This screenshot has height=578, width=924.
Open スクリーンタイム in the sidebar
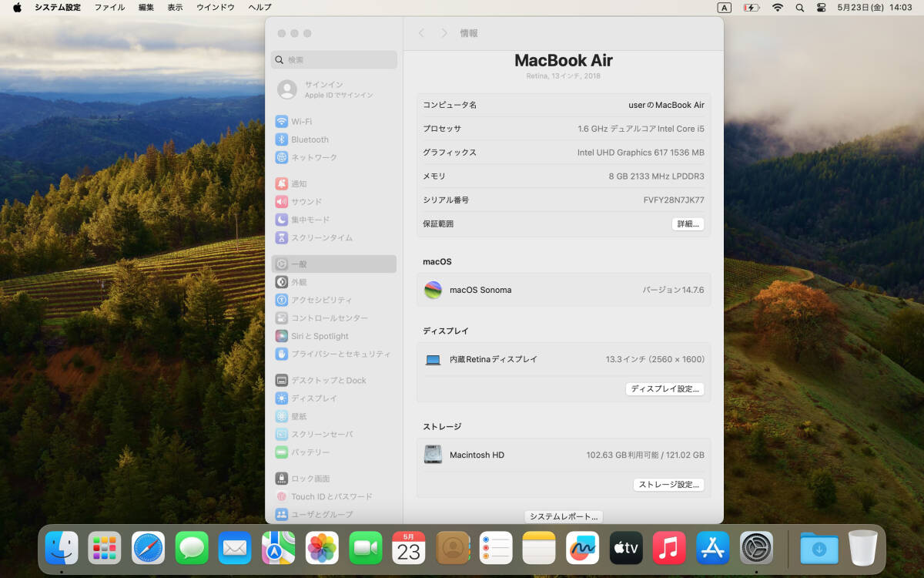tap(333, 237)
